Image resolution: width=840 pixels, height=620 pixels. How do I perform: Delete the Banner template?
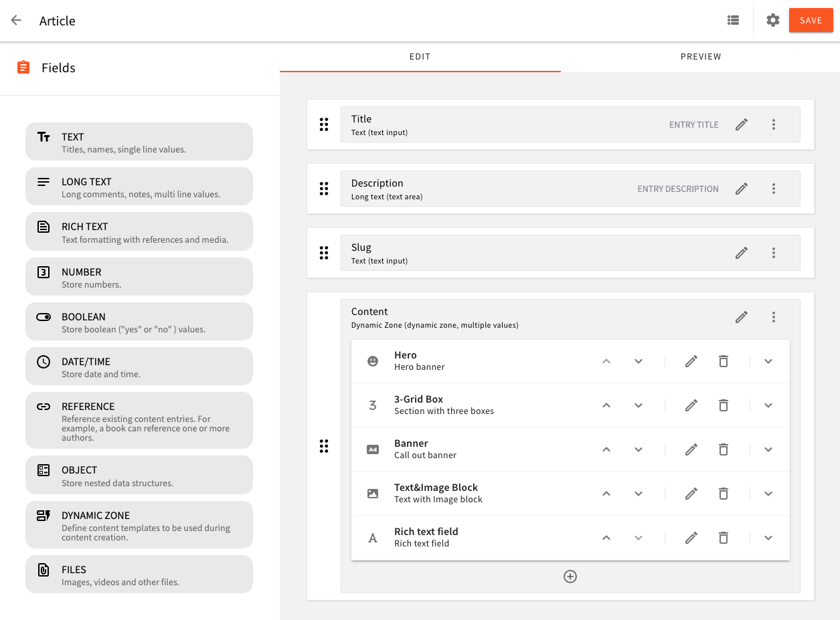tap(724, 449)
